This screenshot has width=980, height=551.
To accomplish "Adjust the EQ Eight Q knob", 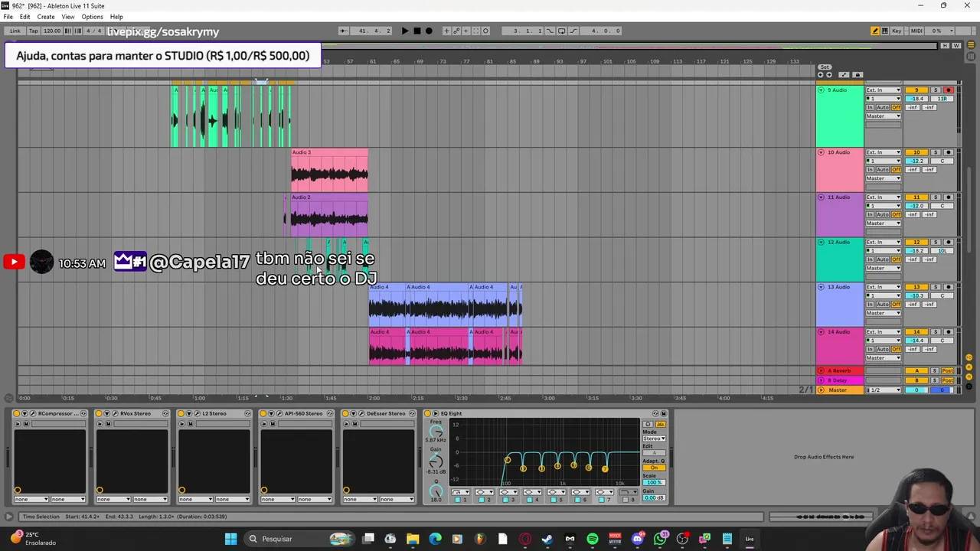I will pyautogui.click(x=436, y=491).
